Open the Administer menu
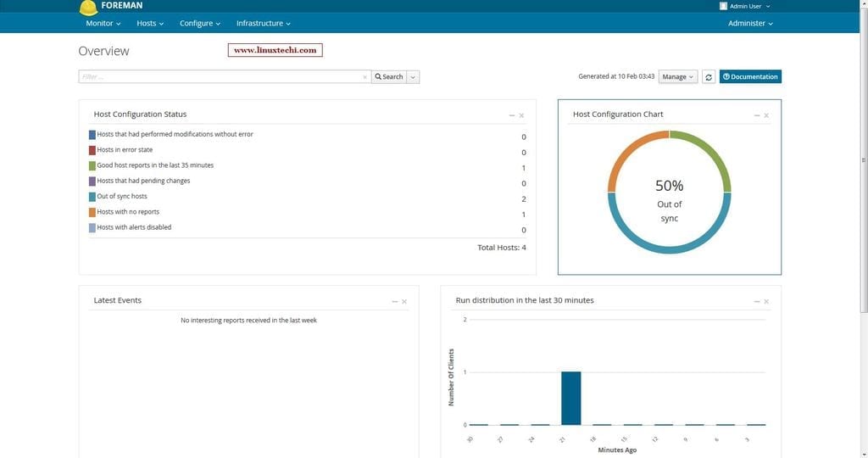This screenshot has width=868, height=458. click(750, 23)
